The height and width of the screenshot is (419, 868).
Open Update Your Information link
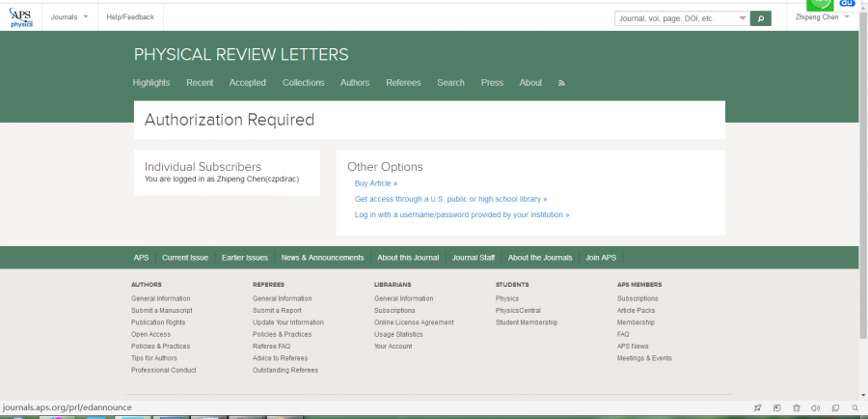point(287,322)
